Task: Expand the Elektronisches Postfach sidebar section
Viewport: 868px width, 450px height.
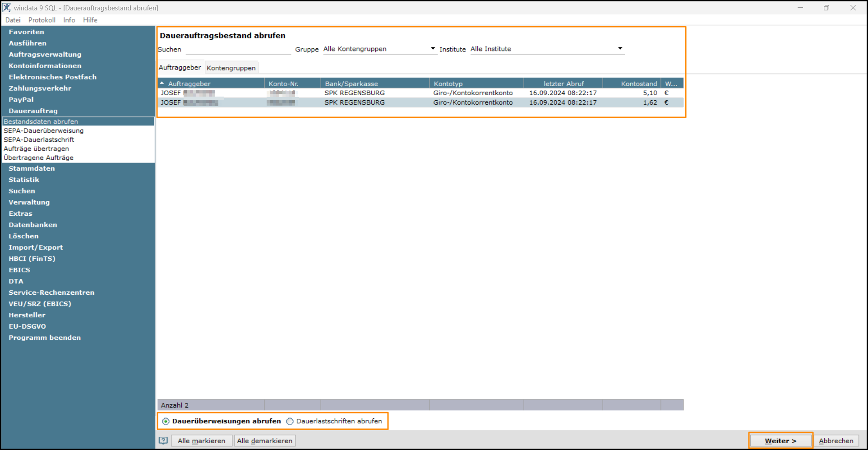Action: (53, 77)
